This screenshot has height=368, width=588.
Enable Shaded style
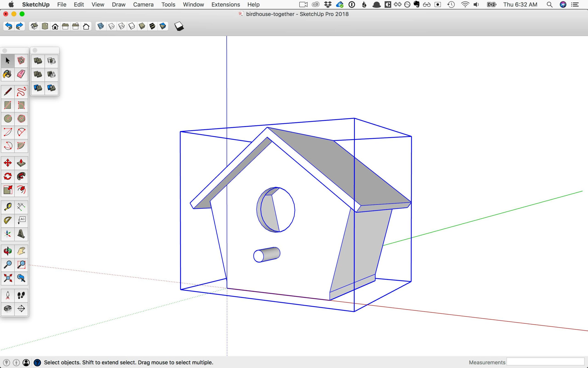[142, 26]
